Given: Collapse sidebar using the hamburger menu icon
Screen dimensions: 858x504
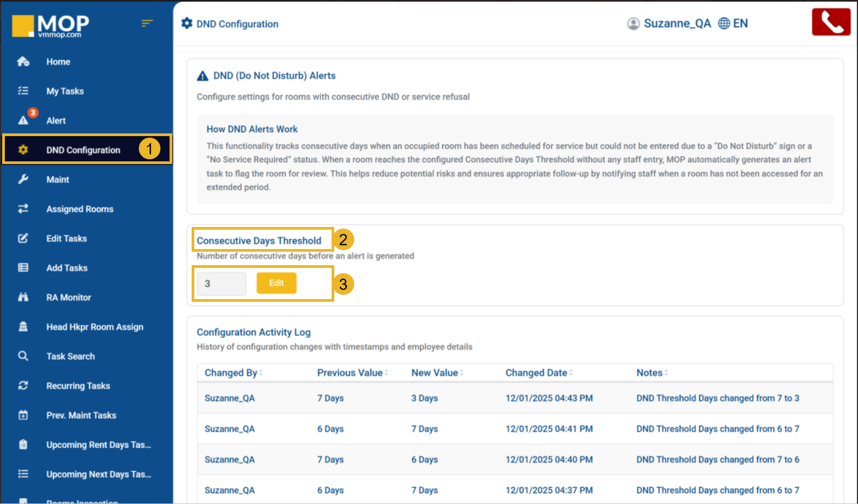Looking at the screenshot, I should 147,23.
